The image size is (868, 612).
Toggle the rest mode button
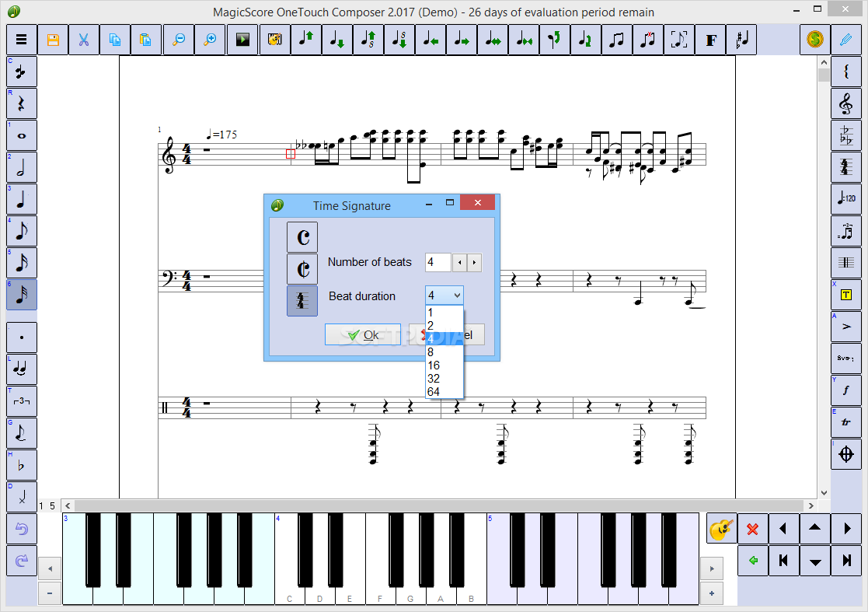[x=22, y=103]
